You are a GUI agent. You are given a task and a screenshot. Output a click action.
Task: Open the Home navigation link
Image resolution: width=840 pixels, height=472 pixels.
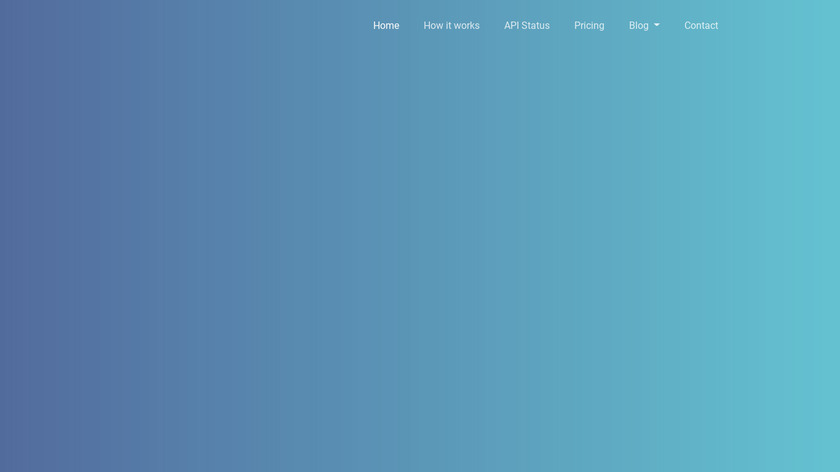(x=386, y=26)
